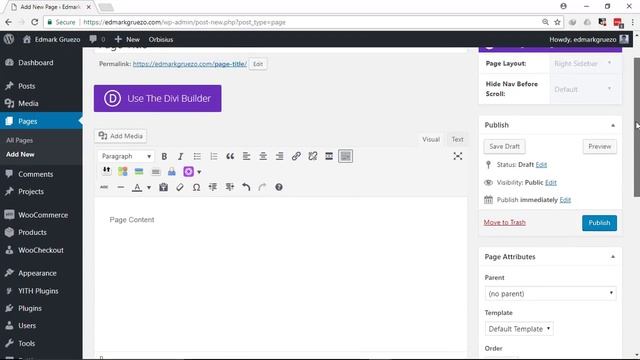Screen dimensions: 640x360
Task: Click the text color A icon
Action: coord(137,187)
